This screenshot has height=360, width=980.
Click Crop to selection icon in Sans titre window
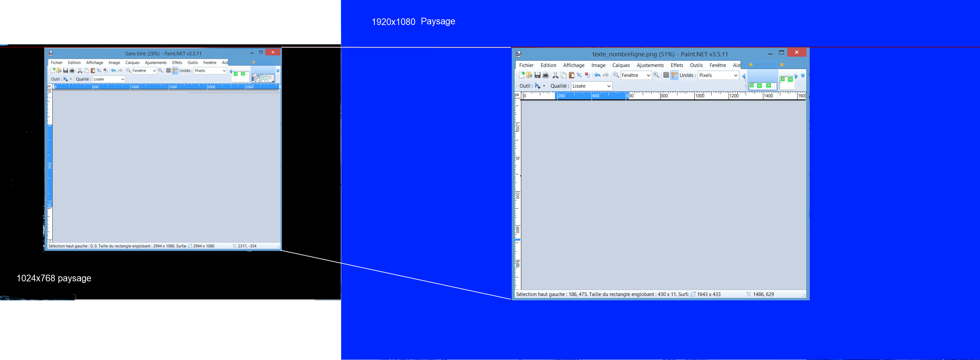point(99,70)
